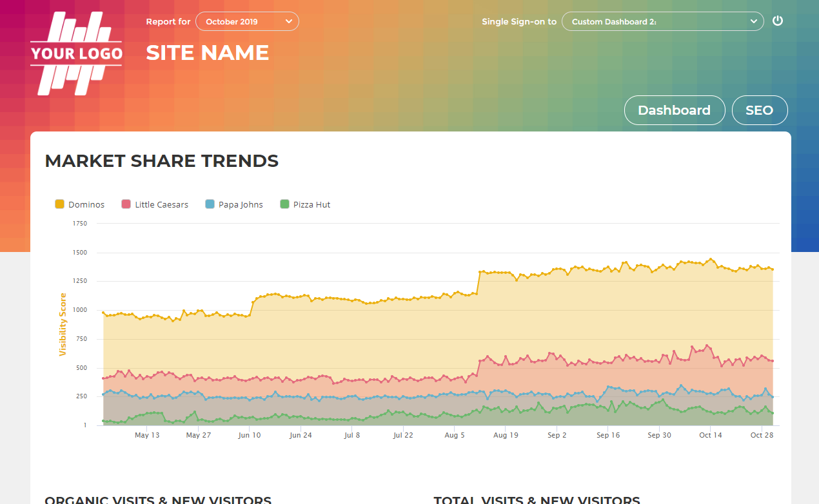Click the power logout icon
This screenshot has height=504, width=819.
point(778,21)
